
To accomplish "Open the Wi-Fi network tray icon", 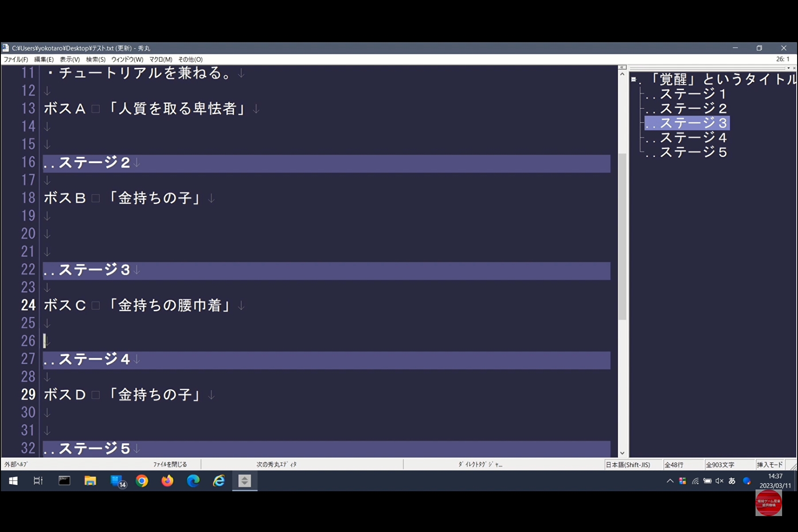I will (x=695, y=481).
